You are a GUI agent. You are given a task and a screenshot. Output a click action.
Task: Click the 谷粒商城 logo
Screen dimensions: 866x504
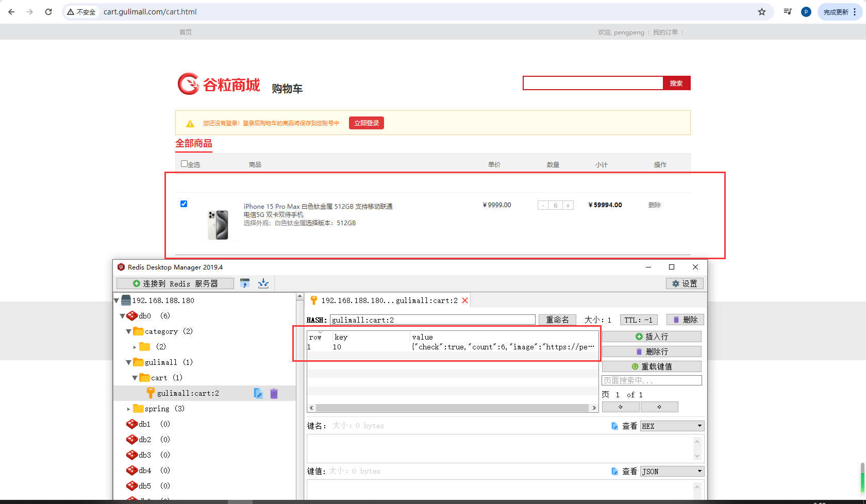pyautogui.click(x=219, y=84)
